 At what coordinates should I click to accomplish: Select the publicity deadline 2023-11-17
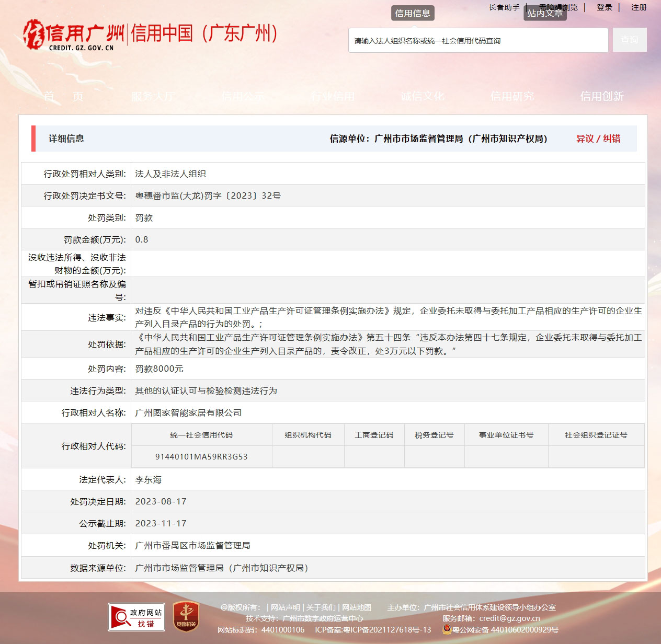pos(161,523)
